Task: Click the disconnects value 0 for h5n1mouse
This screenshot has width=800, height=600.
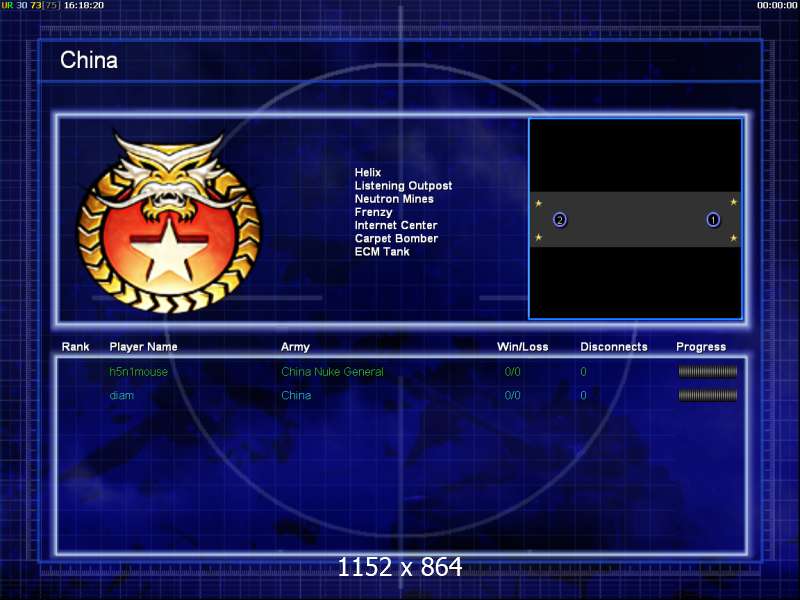Action: click(x=583, y=372)
